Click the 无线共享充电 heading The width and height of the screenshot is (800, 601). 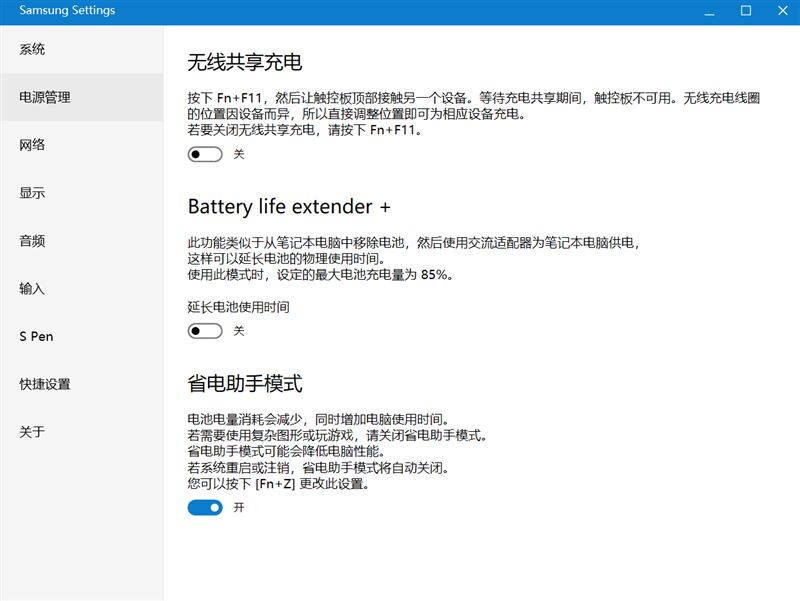[x=245, y=62]
